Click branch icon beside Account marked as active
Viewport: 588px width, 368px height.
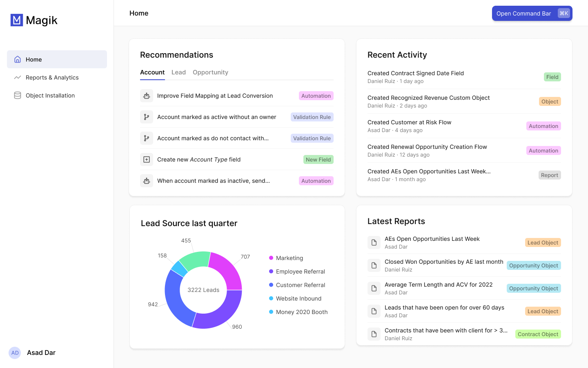pos(147,117)
